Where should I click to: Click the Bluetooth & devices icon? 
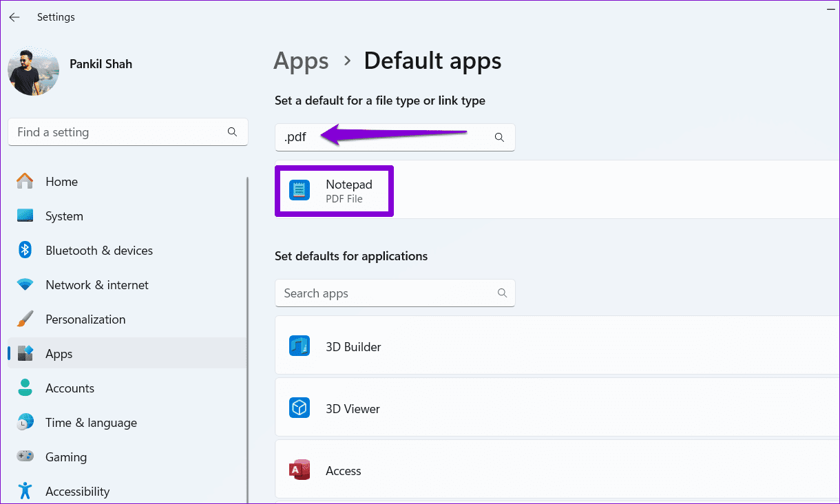tap(25, 250)
